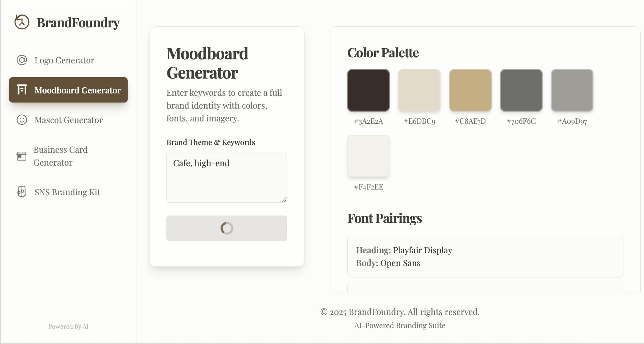
Task: Click the BrandFoundry title text
Action: (78, 23)
